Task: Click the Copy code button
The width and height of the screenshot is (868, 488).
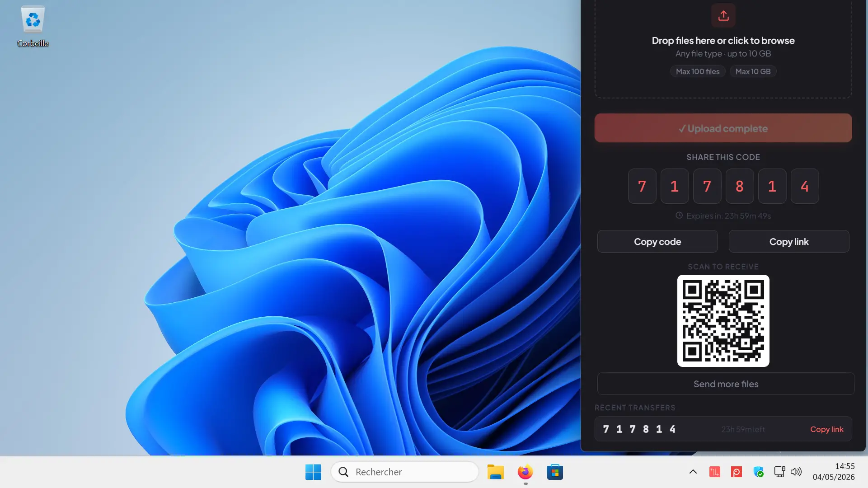Action: coord(657,242)
